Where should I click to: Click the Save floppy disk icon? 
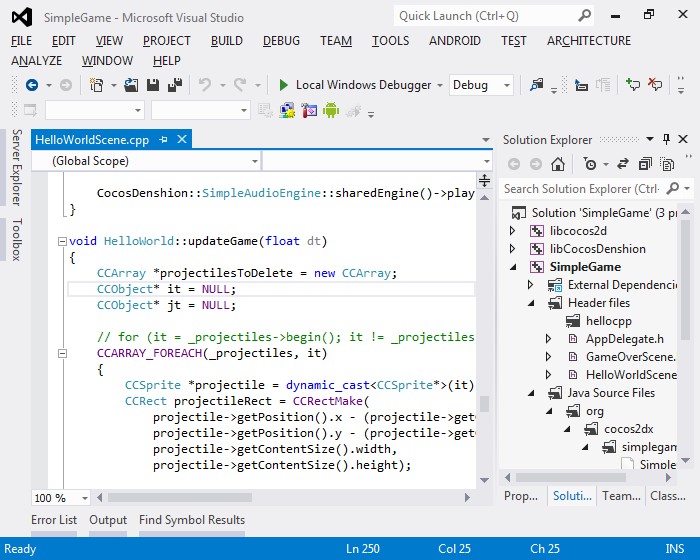[x=153, y=85]
